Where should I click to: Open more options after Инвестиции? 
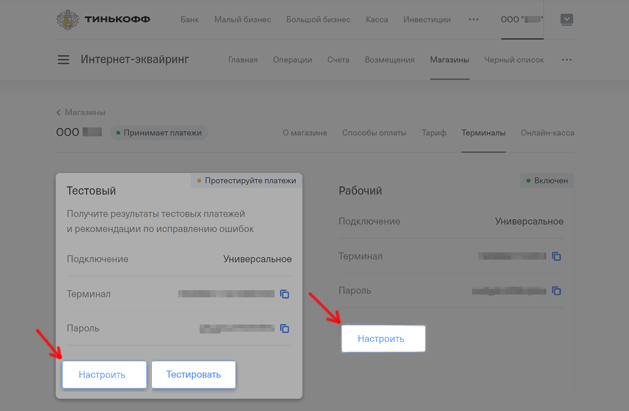tap(474, 19)
